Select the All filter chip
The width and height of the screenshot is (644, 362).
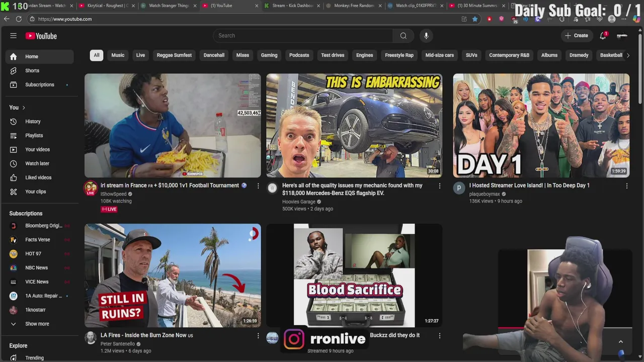[97, 55]
